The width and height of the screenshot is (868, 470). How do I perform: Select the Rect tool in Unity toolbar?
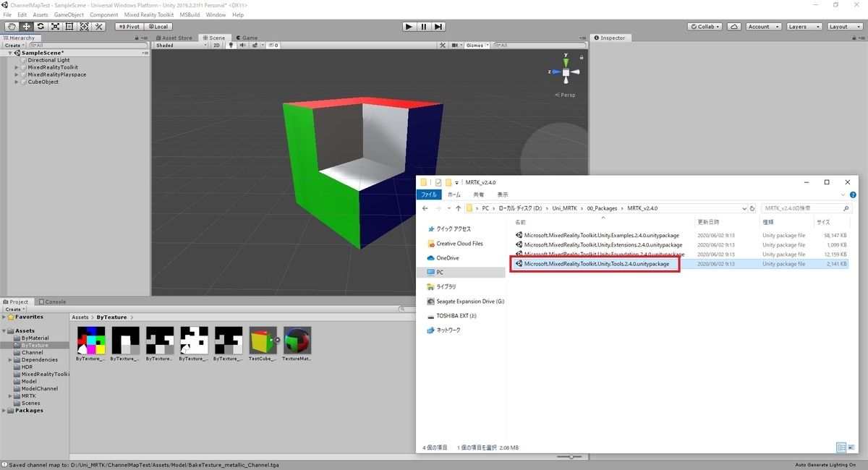tap(69, 27)
